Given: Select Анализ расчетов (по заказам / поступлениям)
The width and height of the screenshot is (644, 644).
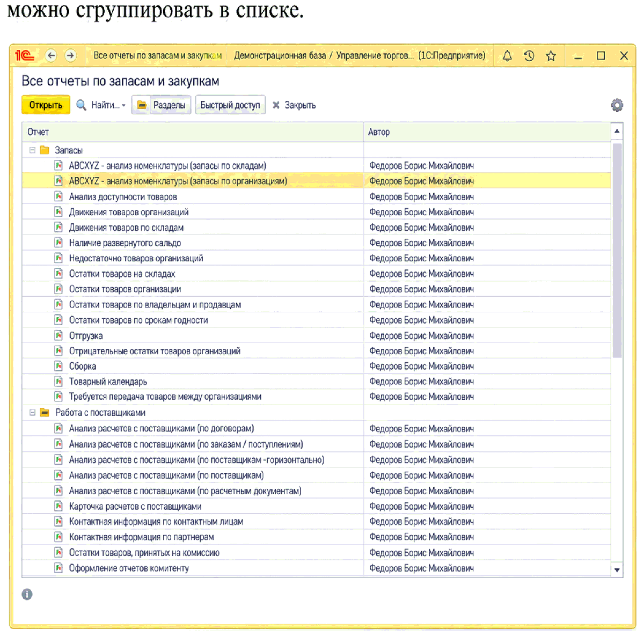Looking at the screenshot, I should click(x=186, y=444).
